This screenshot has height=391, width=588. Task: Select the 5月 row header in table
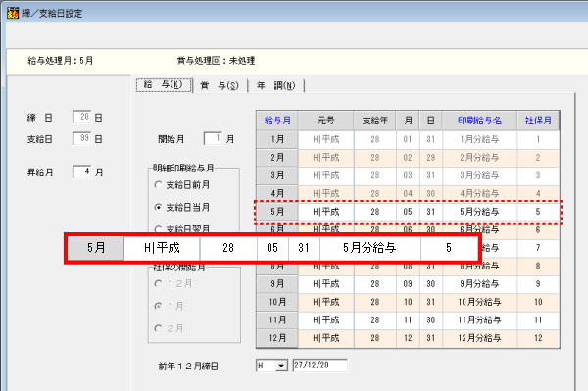277,212
